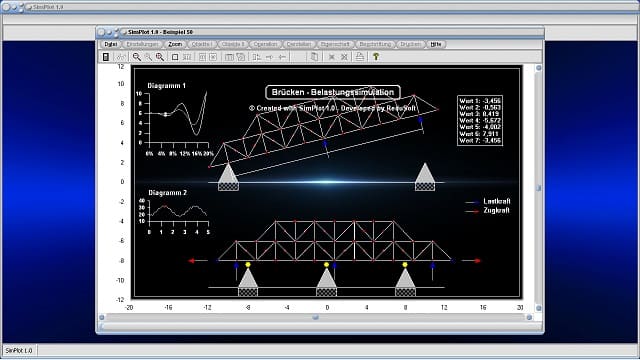Open the Zoom menu
640x360 pixels.
point(175,44)
